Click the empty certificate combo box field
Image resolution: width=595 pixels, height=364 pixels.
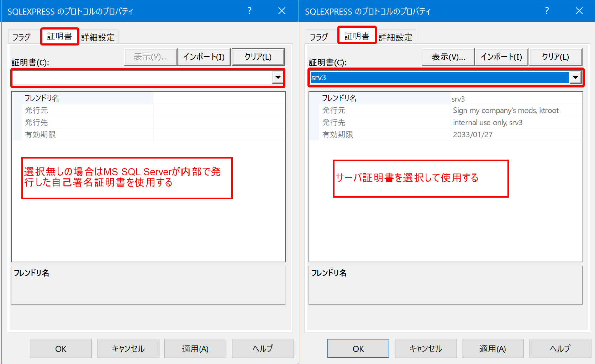[x=142, y=77]
